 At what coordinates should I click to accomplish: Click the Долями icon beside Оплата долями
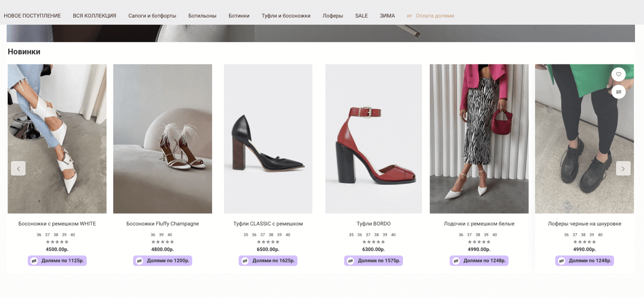[x=409, y=16]
